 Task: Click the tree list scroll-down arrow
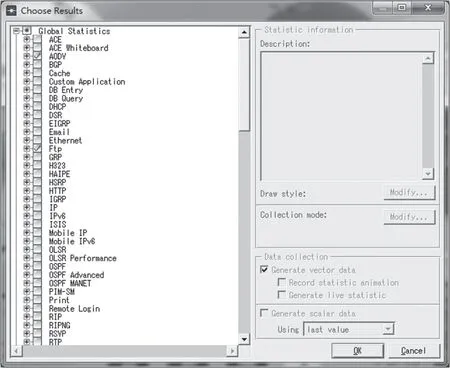(244, 339)
